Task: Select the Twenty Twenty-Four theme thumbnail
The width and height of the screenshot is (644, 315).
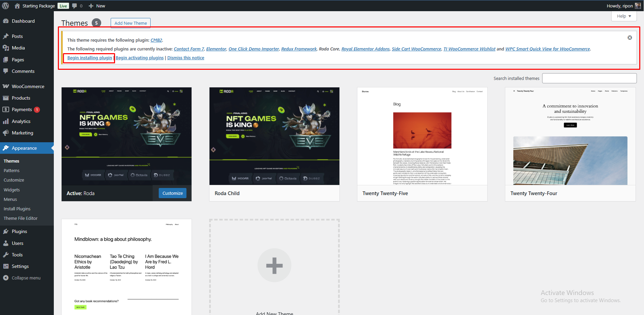Action: (x=570, y=136)
